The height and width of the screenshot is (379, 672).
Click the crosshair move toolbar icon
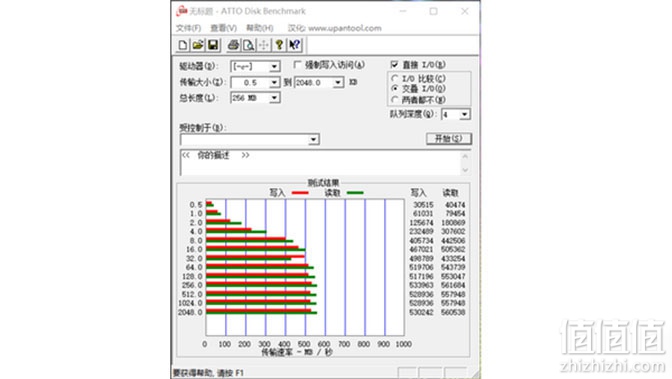pyautogui.click(x=264, y=45)
